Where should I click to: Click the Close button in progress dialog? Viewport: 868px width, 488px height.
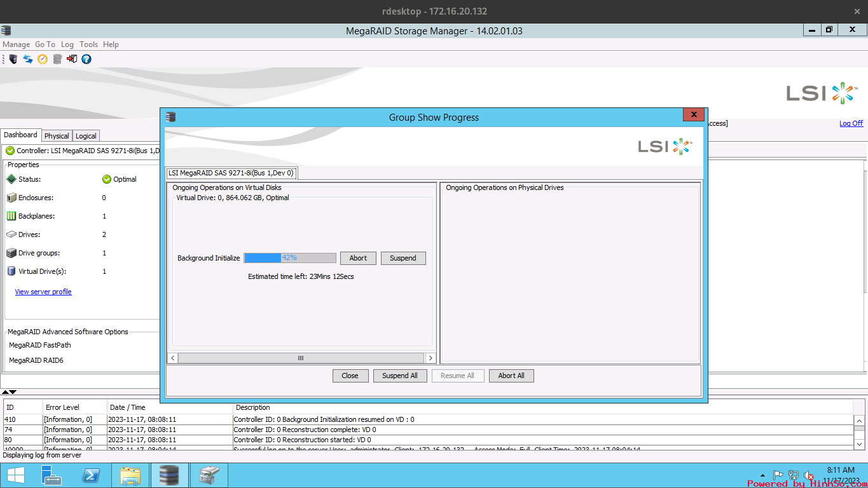pos(350,376)
